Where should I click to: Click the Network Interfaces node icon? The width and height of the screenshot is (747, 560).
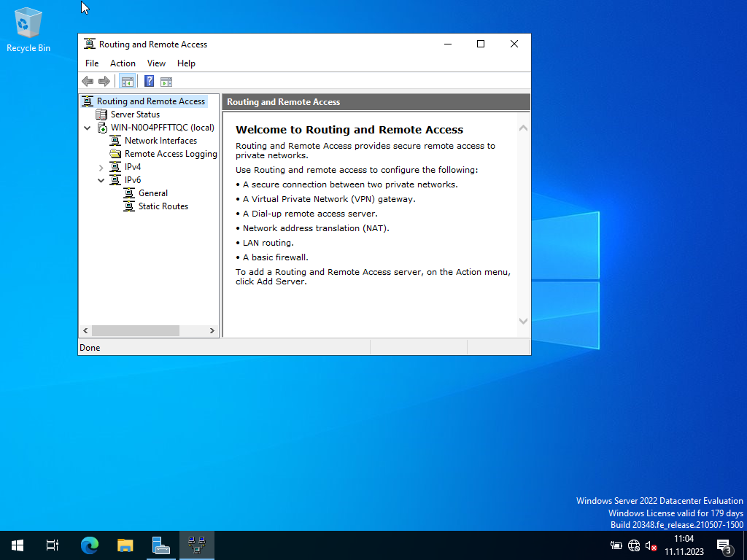[115, 141]
